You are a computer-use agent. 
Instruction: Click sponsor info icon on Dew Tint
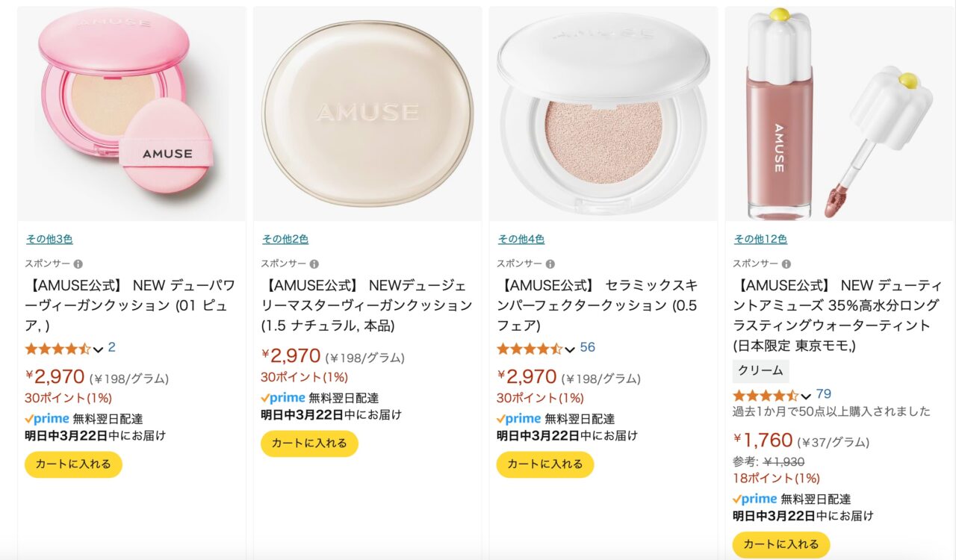tap(786, 264)
